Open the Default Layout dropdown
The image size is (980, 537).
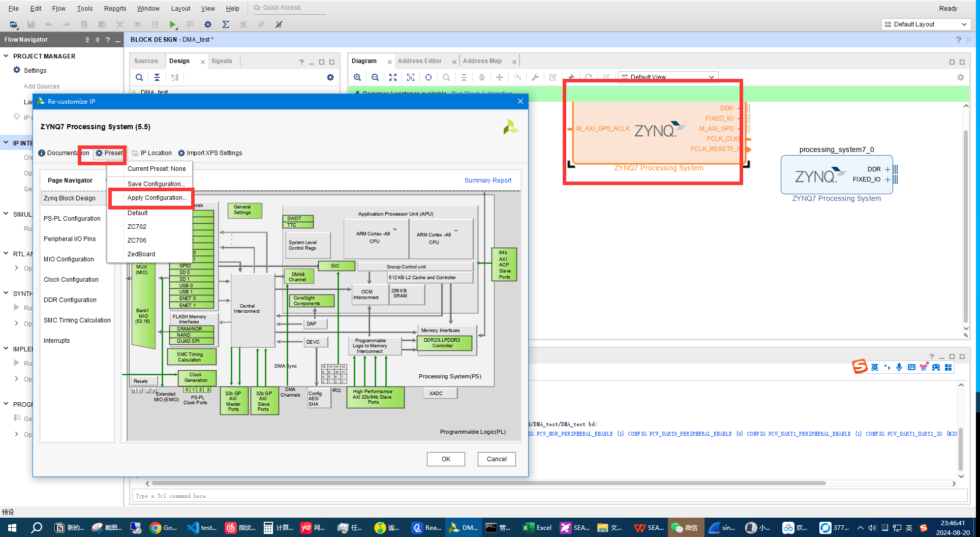(926, 24)
